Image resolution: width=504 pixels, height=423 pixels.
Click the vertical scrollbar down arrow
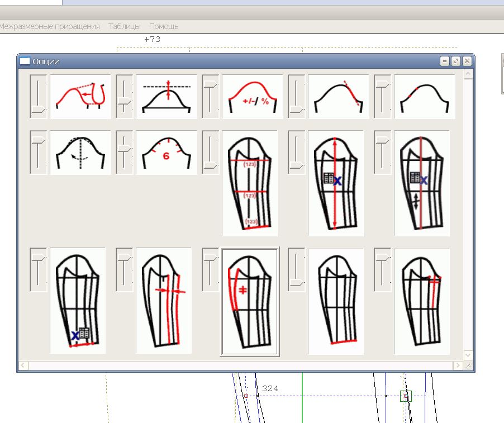[468, 355]
